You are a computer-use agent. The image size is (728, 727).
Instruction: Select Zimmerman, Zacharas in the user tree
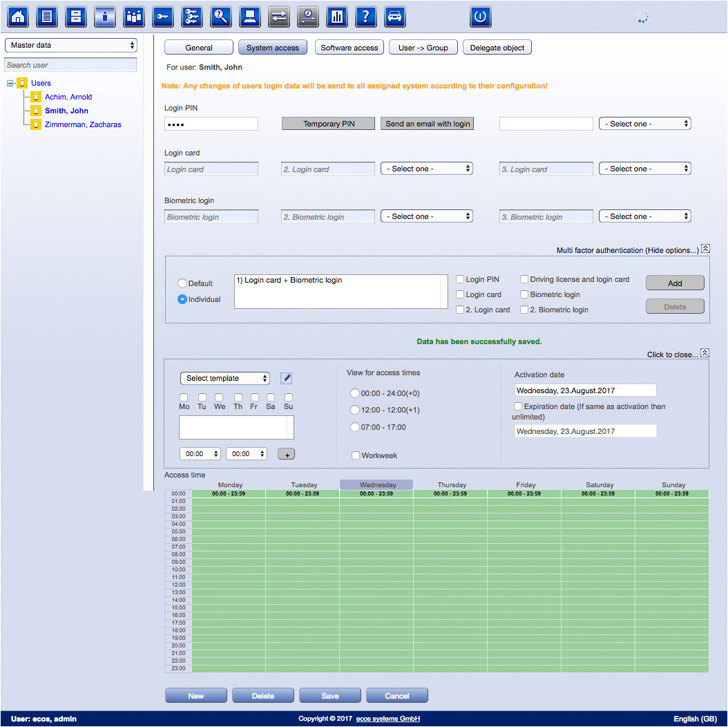pyautogui.click(x=83, y=124)
